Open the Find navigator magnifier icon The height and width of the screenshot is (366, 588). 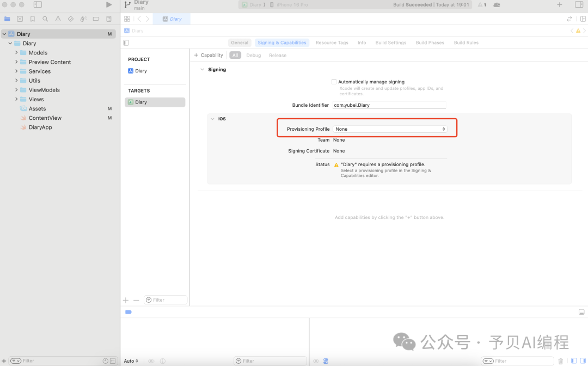45,19
